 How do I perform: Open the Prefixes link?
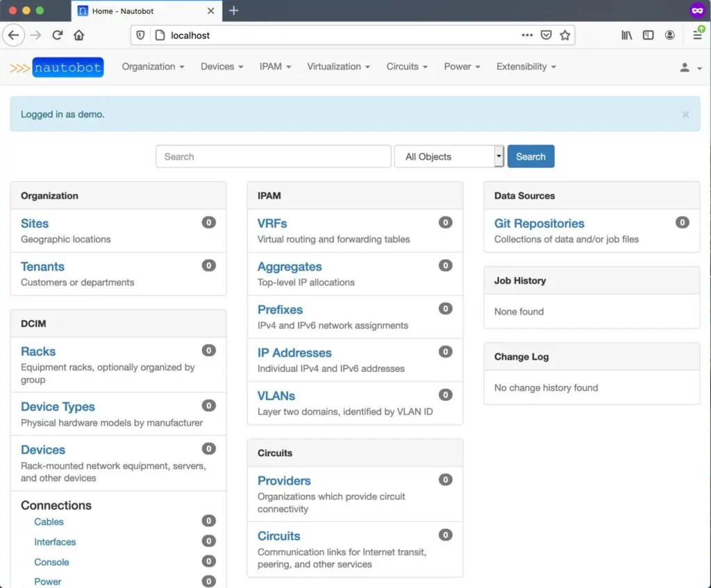click(281, 310)
